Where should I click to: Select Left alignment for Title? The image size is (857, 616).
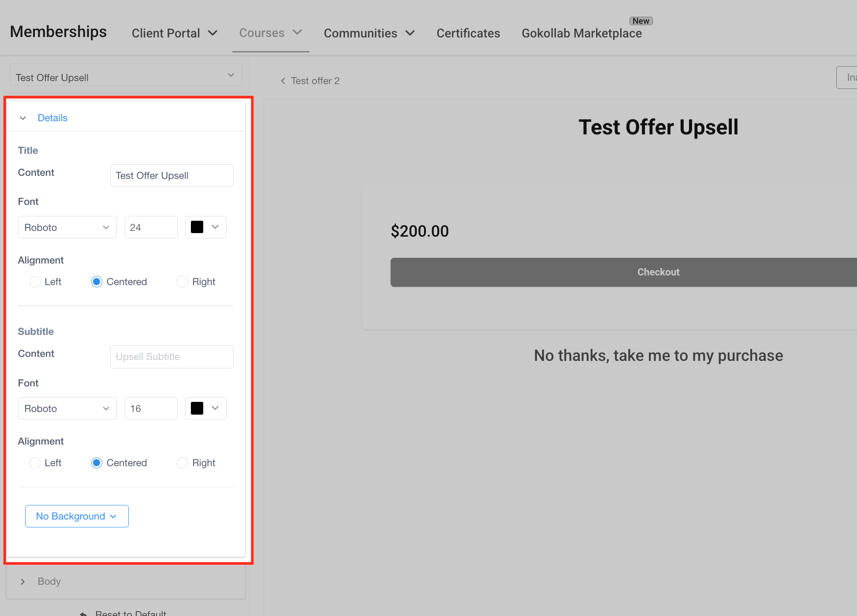click(x=35, y=282)
